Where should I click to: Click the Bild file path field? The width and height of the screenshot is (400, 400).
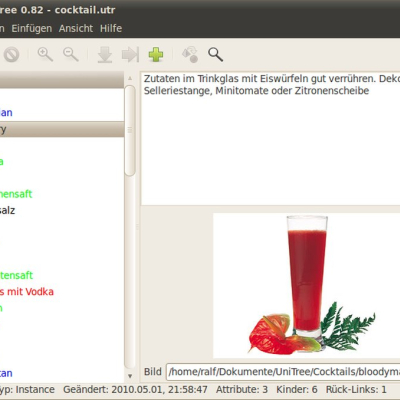pos(283,372)
